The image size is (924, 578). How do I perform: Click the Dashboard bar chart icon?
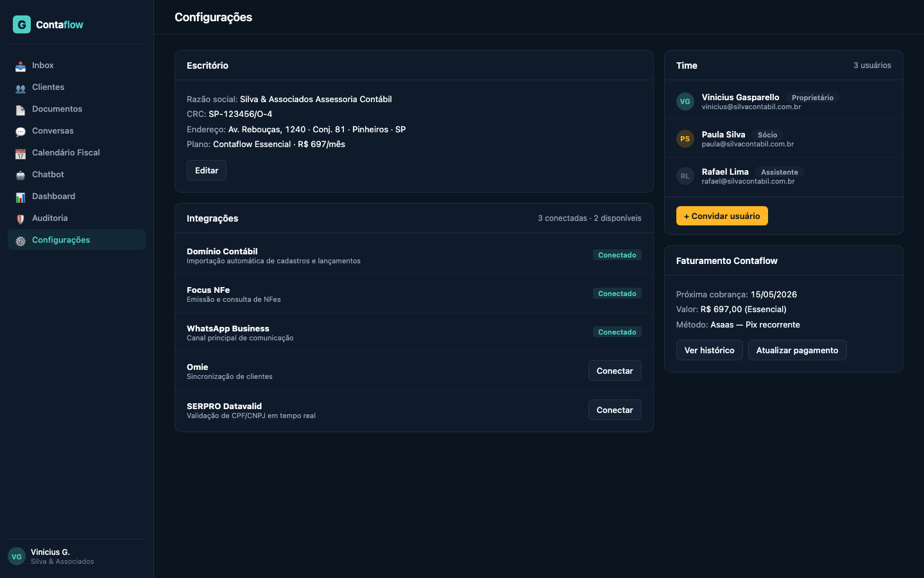point(21,197)
